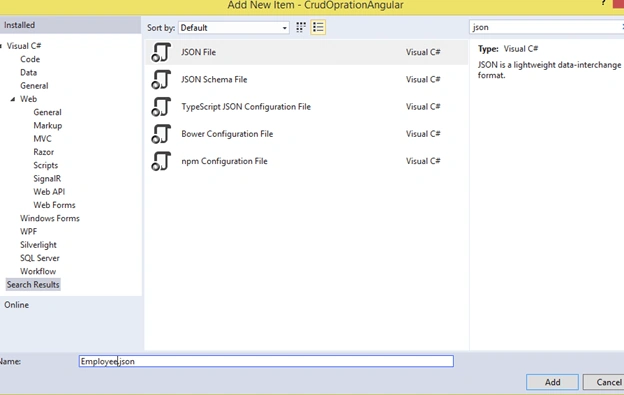Select the JSON Schema File row text
Viewport: 624px width, 395px height.
click(214, 80)
